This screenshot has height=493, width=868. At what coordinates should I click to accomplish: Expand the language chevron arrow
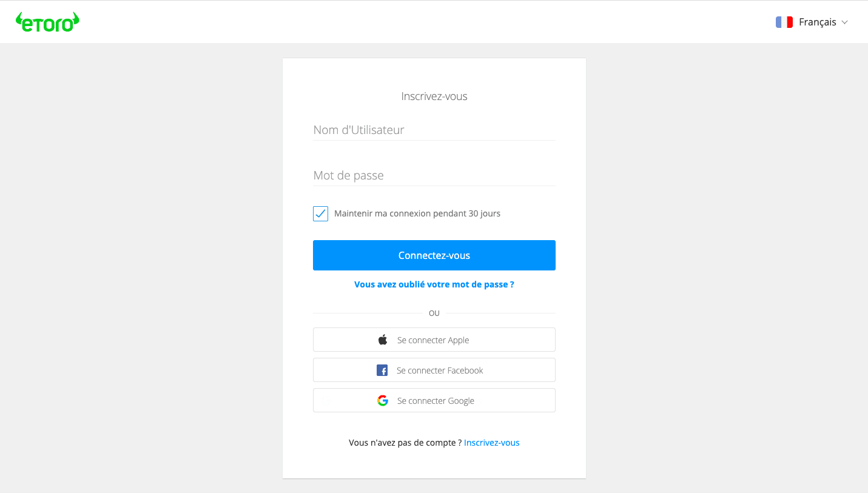pyautogui.click(x=844, y=22)
